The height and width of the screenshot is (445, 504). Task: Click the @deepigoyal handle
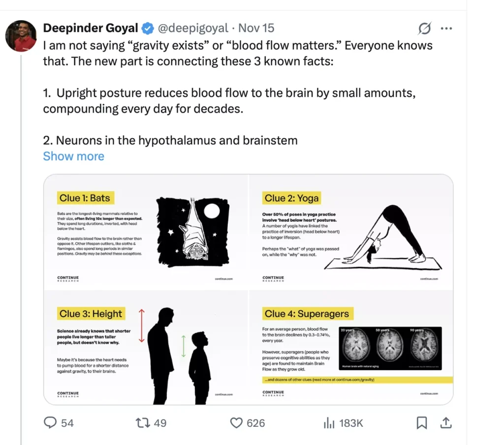[x=193, y=28]
